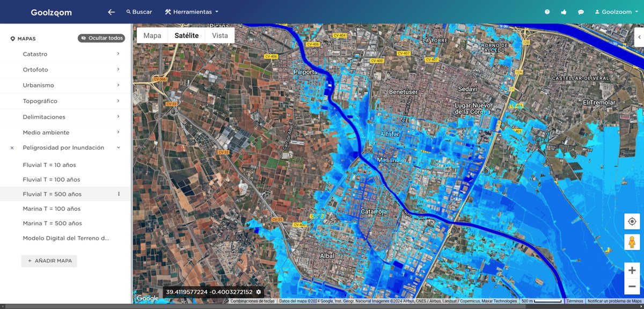This screenshot has height=309, width=644.
Task: Click the Sedaví label on the map
Action: tap(468, 89)
